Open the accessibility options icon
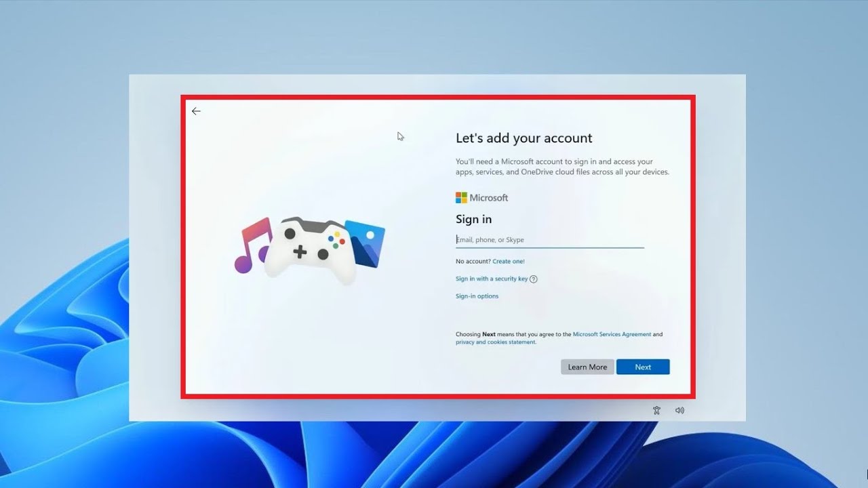Screen dimensions: 868x488 pyautogui.click(x=656, y=410)
